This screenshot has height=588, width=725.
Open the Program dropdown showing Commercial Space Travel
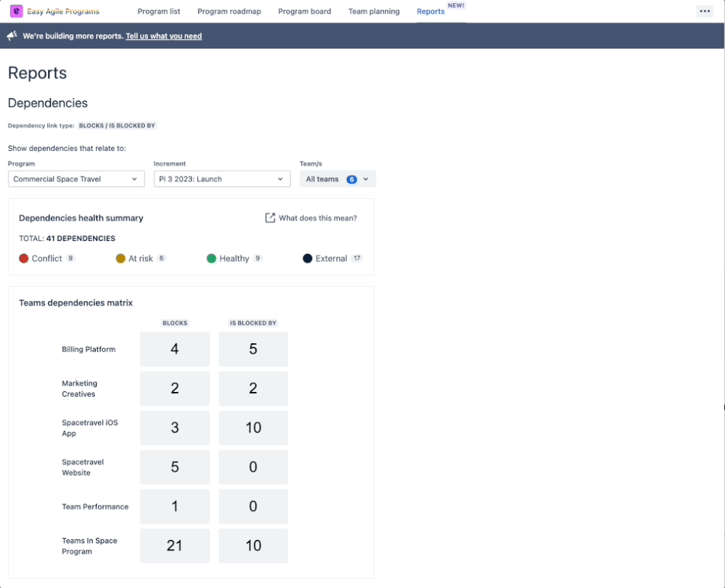point(75,179)
